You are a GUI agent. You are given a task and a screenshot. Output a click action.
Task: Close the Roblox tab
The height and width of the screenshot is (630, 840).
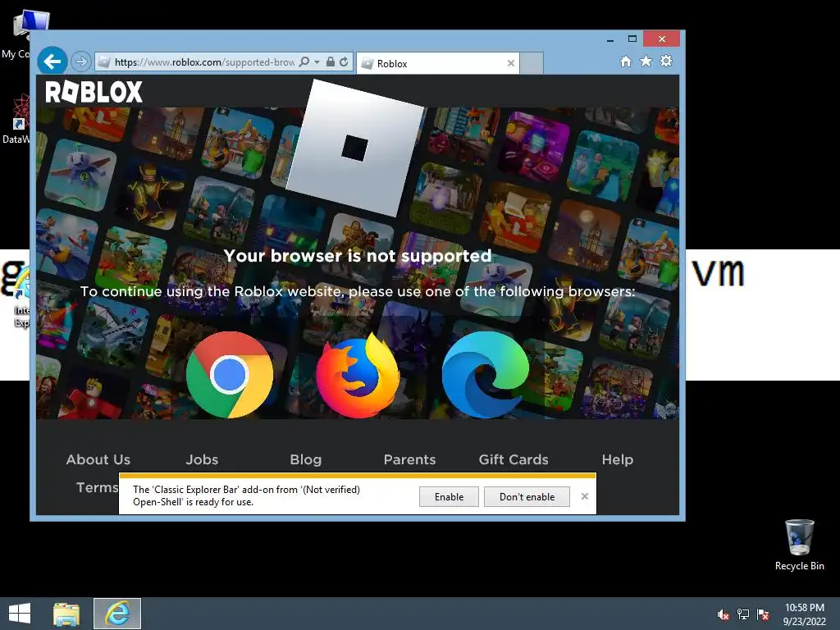tap(510, 63)
